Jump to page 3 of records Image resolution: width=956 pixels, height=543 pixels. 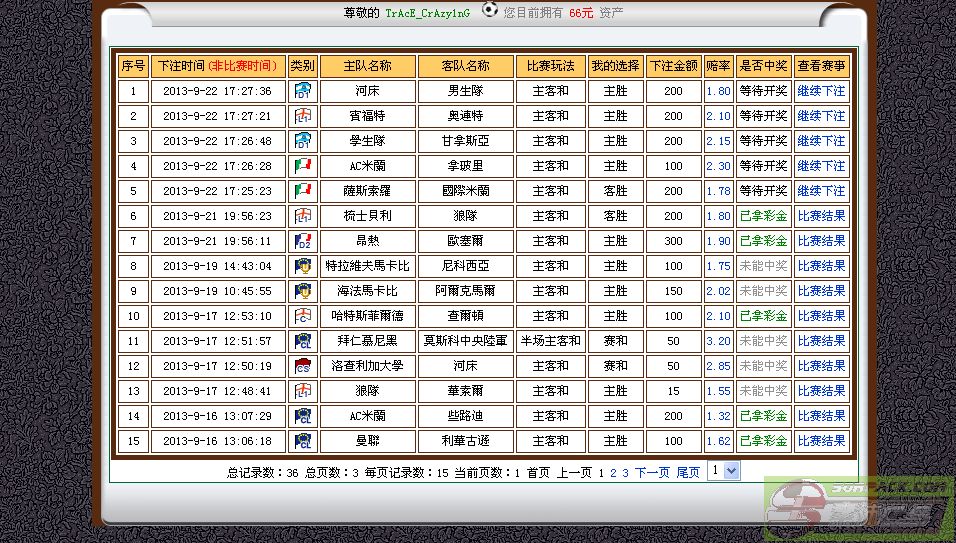click(625, 473)
